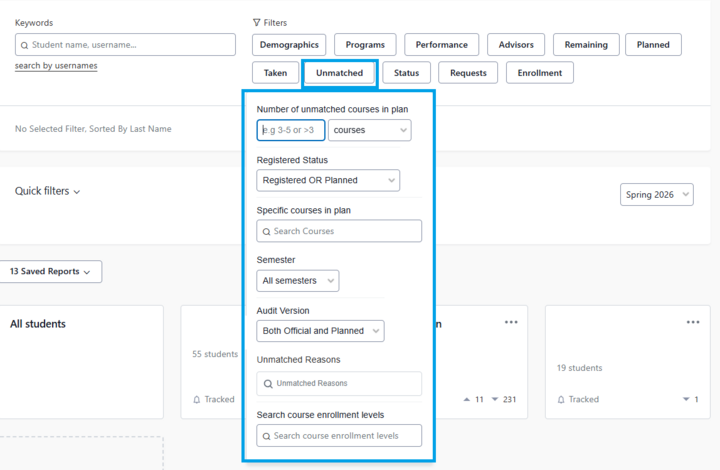
Task: Click the 55 students text
Action: 215,354
